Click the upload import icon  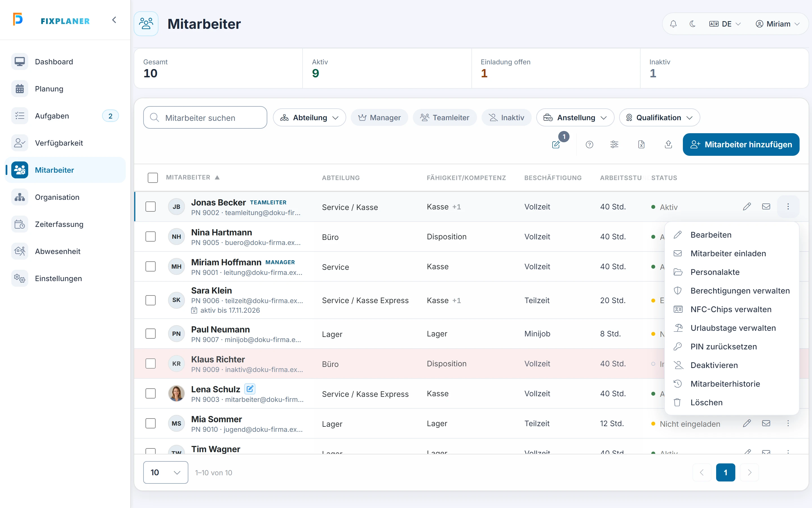tap(668, 144)
